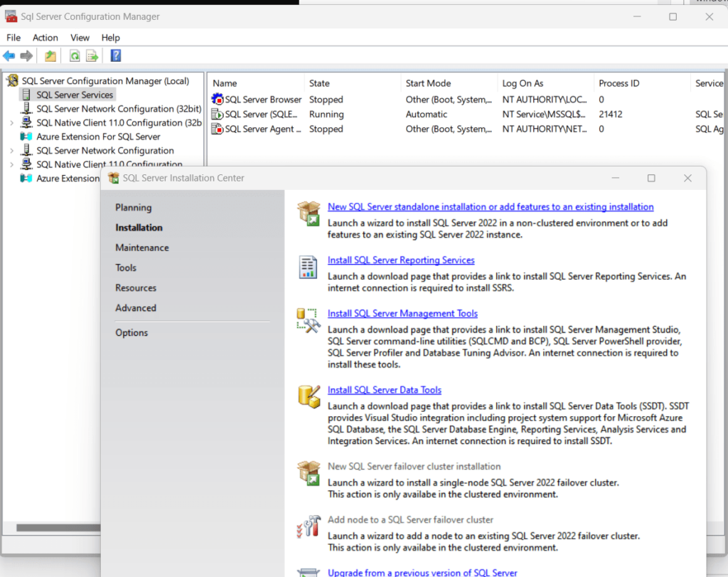Open the Action menu
728x577 pixels.
[45, 37]
